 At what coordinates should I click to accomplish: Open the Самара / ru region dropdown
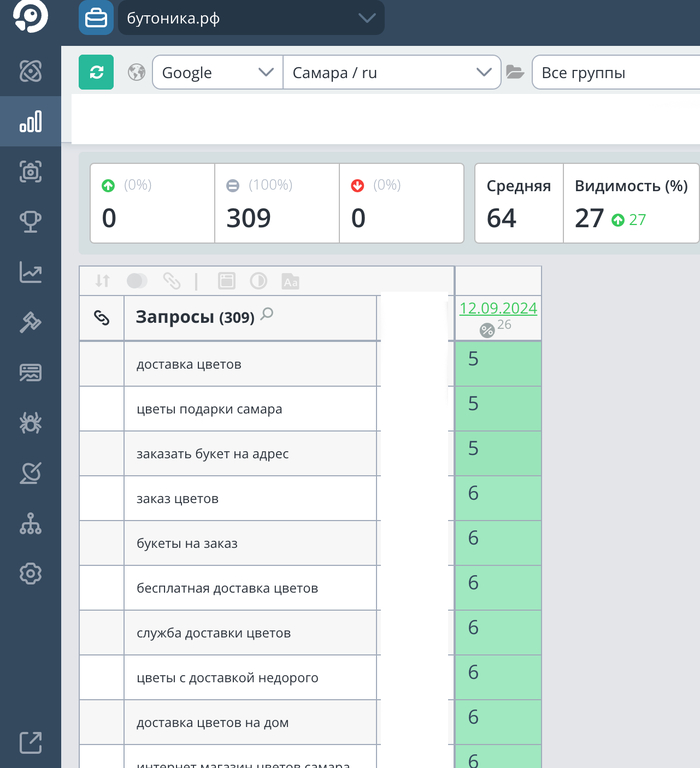click(392, 72)
